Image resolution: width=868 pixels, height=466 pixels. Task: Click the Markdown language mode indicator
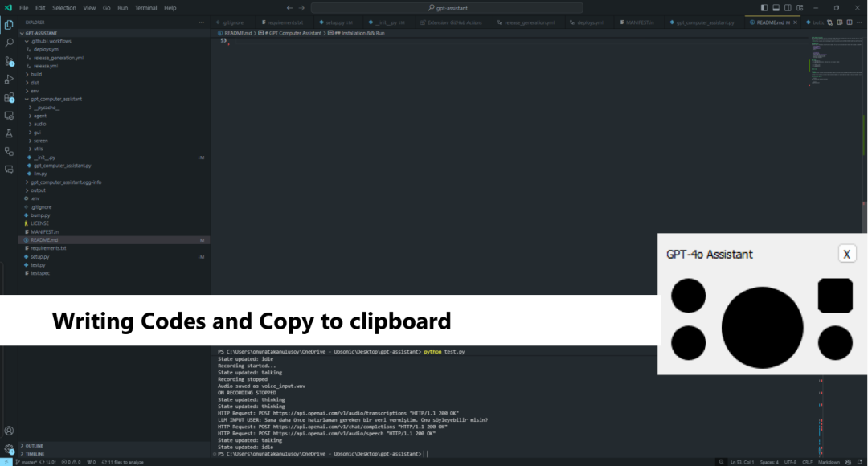[829, 462]
